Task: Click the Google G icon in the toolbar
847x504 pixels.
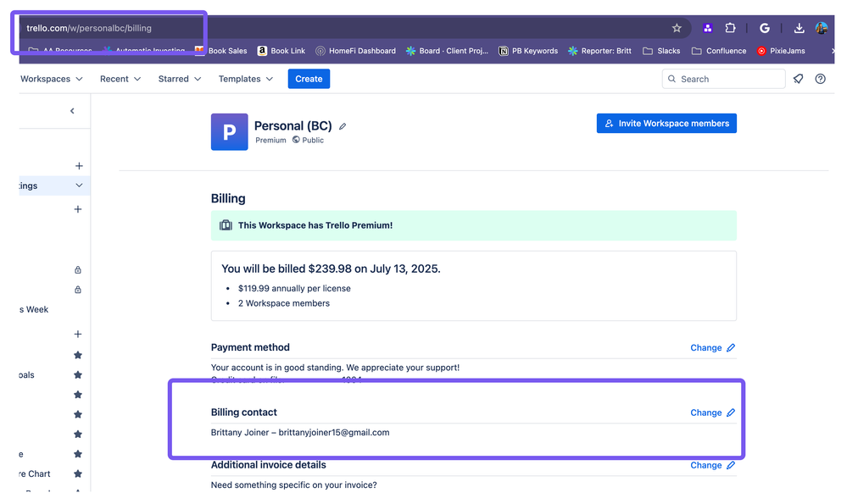Action: pyautogui.click(x=765, y=28)
